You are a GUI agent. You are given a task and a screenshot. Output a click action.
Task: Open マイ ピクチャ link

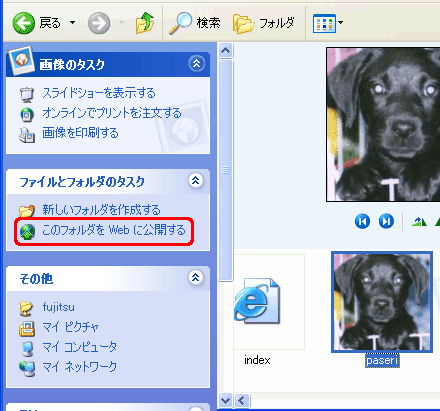(x=70, y=327)
